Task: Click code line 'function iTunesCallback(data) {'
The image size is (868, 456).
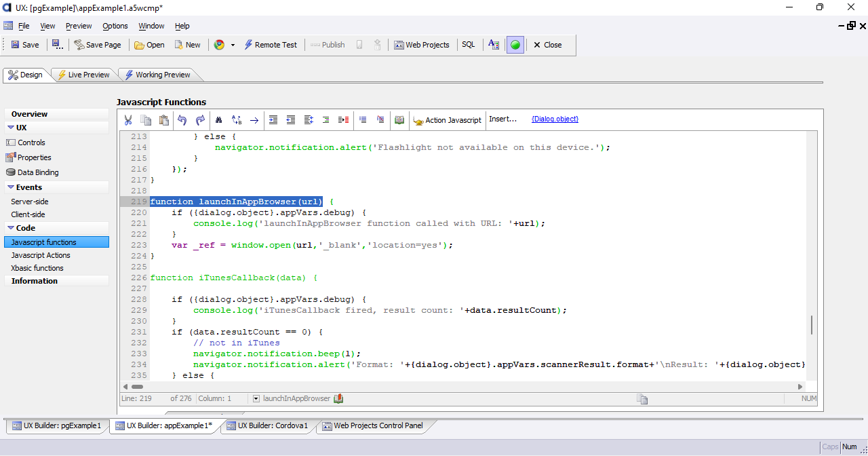Action: [x=234, y=278]
